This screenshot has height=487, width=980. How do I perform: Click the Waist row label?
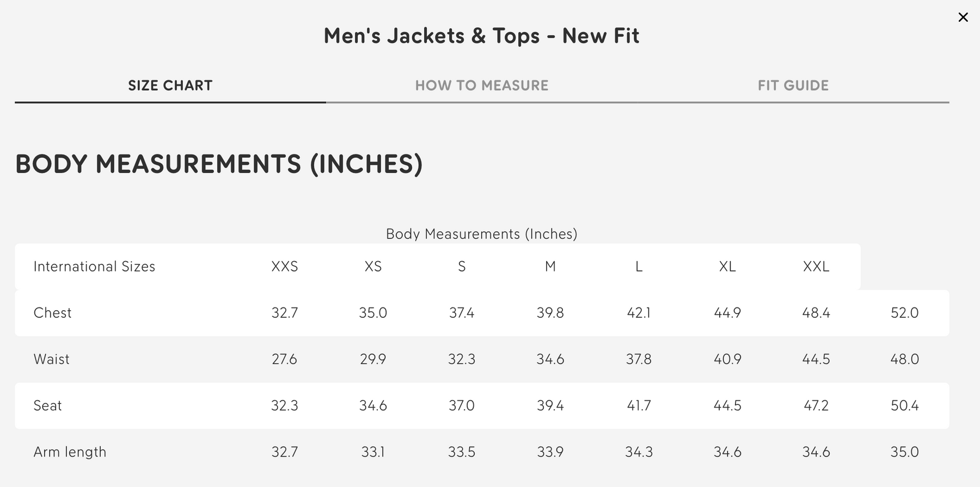tap(52, 359)
